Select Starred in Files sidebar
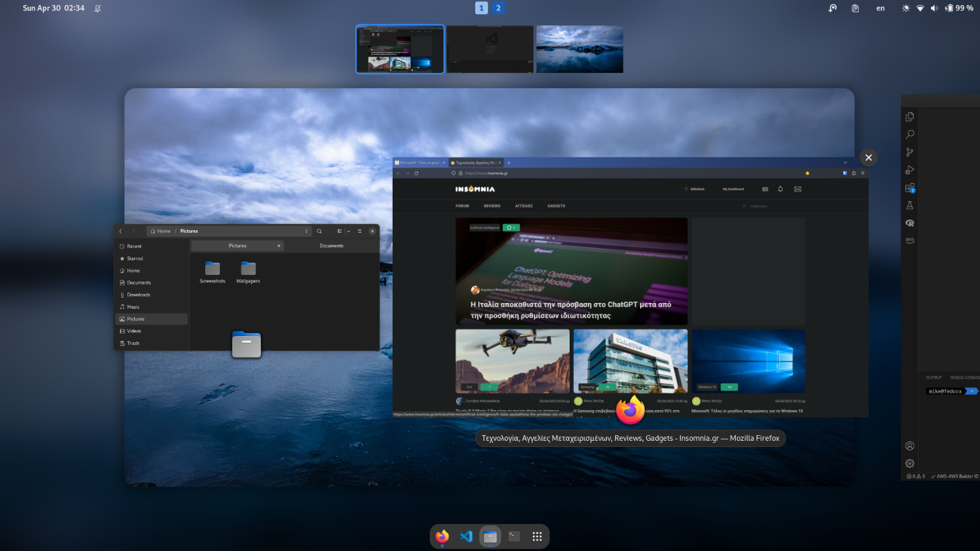 pyautogui.click(x=151, y=258)
